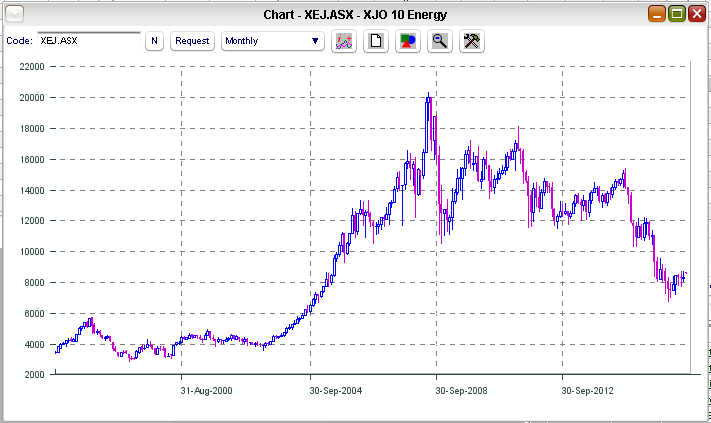
Task: Click the Request button
Action: [x=192, y=41]
